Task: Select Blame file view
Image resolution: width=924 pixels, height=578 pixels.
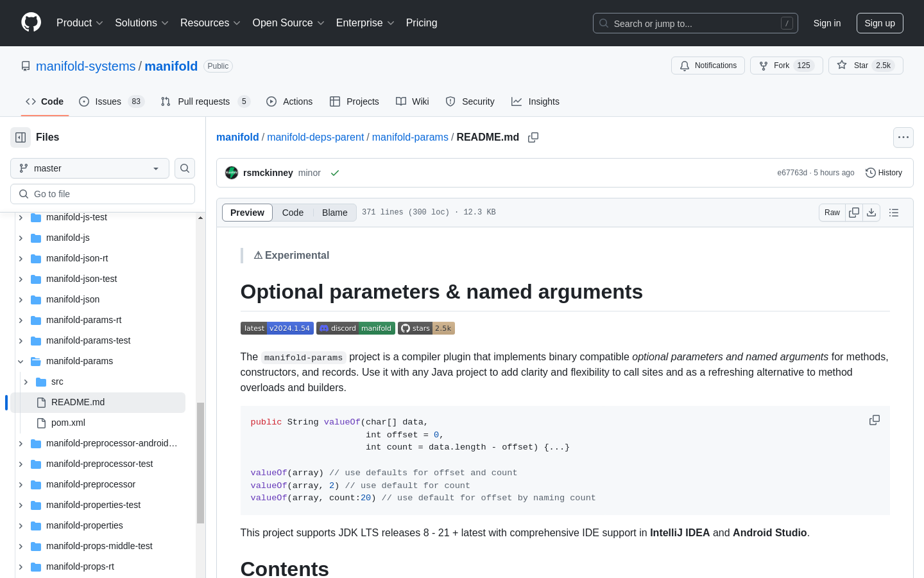Action: click(335, 213)
